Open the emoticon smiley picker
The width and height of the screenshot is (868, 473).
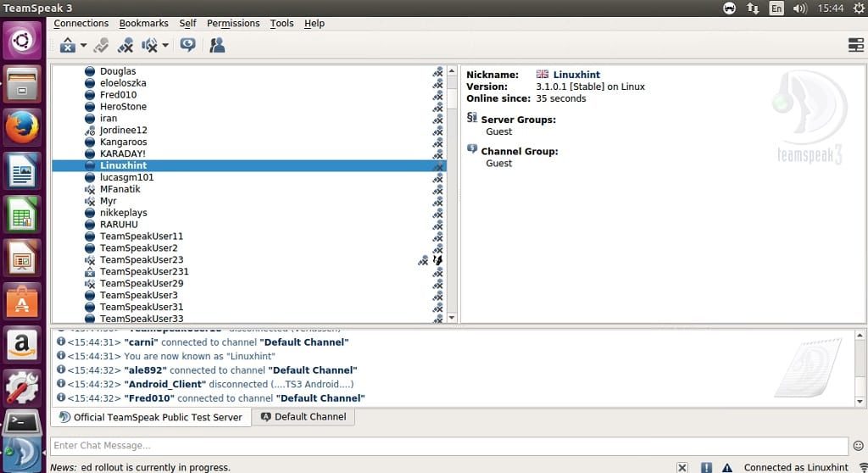[x=858, y=445]
